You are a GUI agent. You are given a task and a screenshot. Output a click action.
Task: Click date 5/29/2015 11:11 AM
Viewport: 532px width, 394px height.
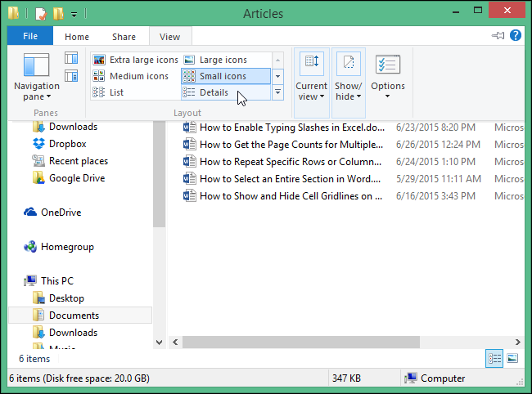tap(439, 179)
